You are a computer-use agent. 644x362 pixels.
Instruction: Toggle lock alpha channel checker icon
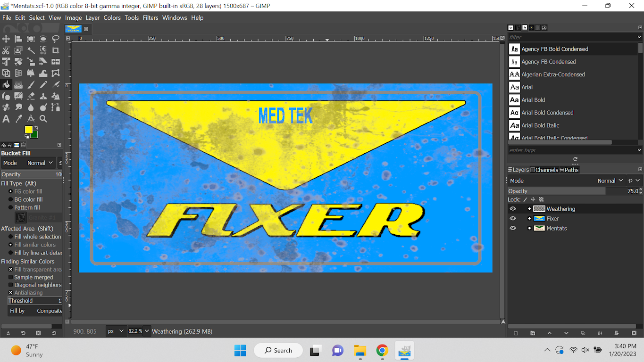[x=541, y=199]
